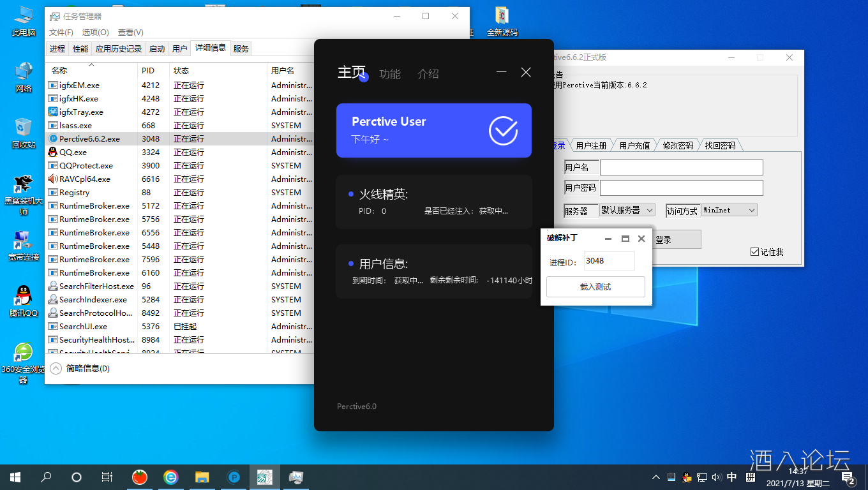This screenshot has height=490, width=868.
Task: Switch to 性能 tab in Task Manager
Action: tap(80, 49)
